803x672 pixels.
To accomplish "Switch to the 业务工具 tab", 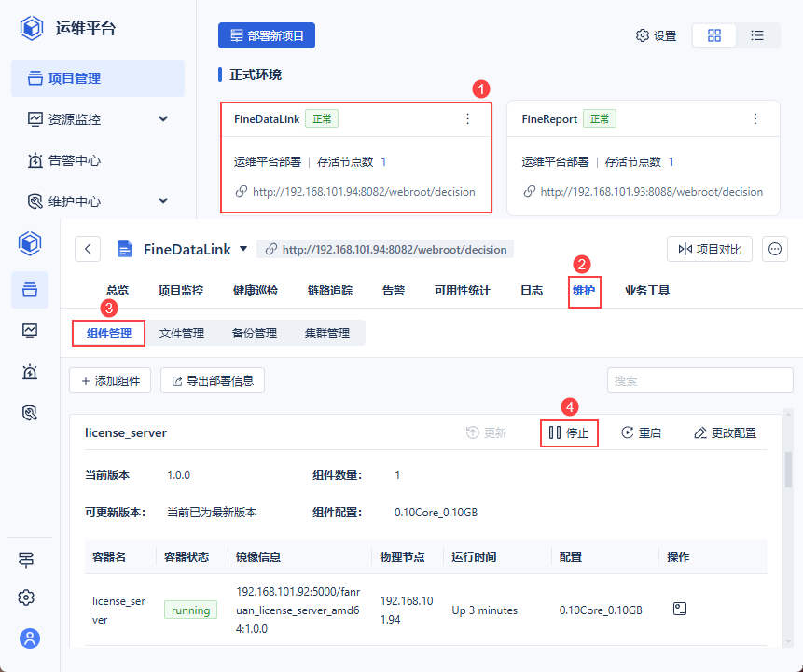I will coord(647,291).
